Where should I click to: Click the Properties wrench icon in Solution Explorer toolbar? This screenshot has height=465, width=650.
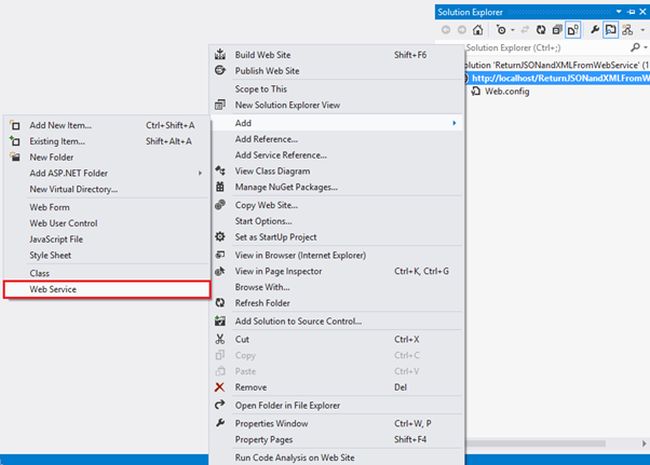click(x=594, y=30)
